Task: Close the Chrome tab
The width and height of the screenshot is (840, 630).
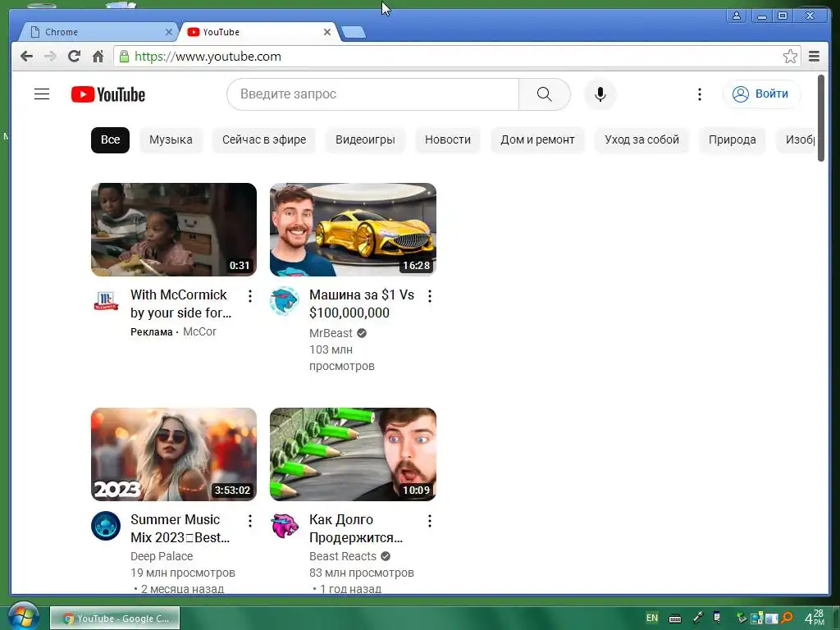Action: [168, 32]
